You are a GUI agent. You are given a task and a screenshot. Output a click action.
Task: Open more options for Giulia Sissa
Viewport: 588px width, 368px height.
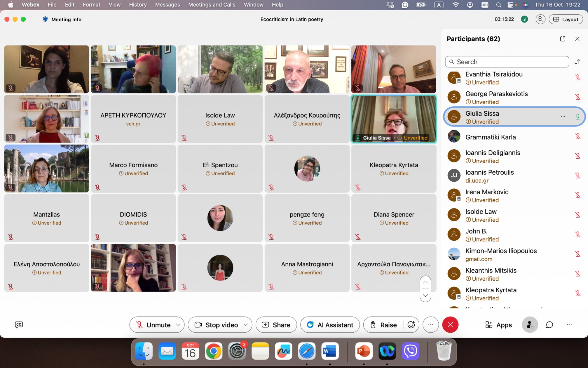563,117
